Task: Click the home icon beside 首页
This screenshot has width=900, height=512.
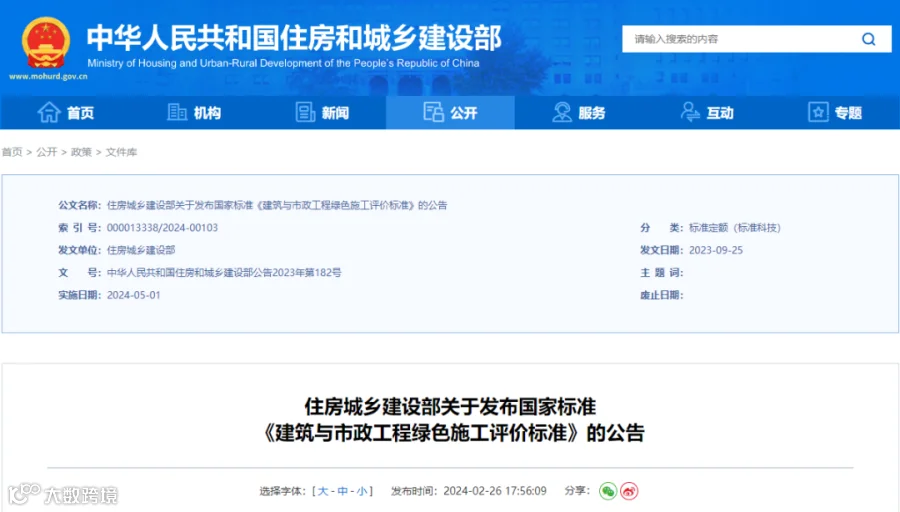Action: click(x=49, y=112)
